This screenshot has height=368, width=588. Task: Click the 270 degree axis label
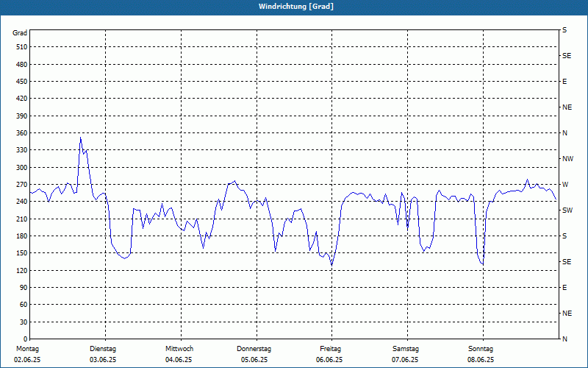(22, 185)
